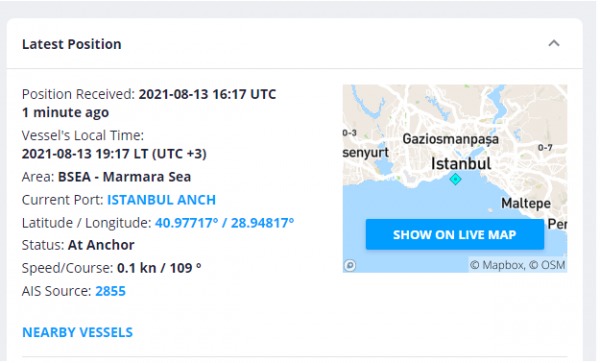The image size is (600, 363).
Task: Click the At Anchor status text
Action: coord(101,245)
